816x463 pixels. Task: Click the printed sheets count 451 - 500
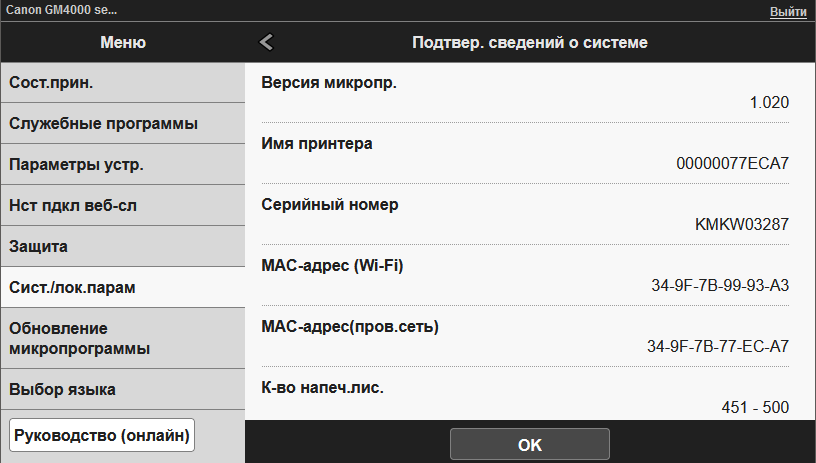[x=755, y=407]
